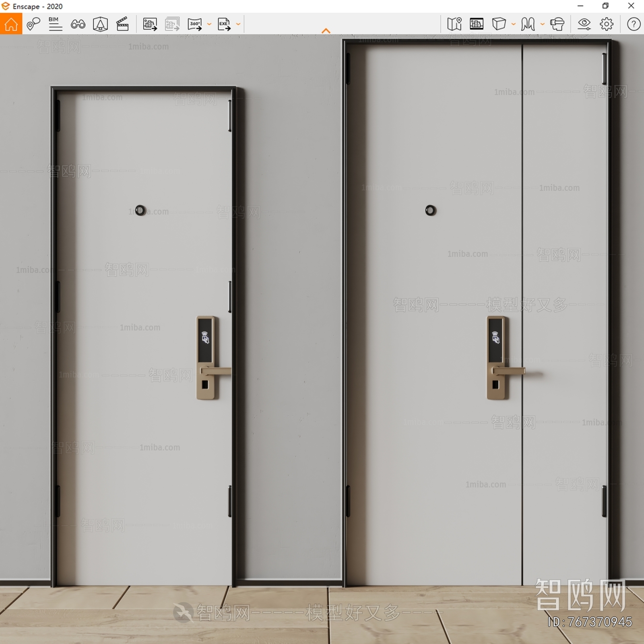
Task: Expand the 360 panorama dropdown arrow
Action: (209, 24)
